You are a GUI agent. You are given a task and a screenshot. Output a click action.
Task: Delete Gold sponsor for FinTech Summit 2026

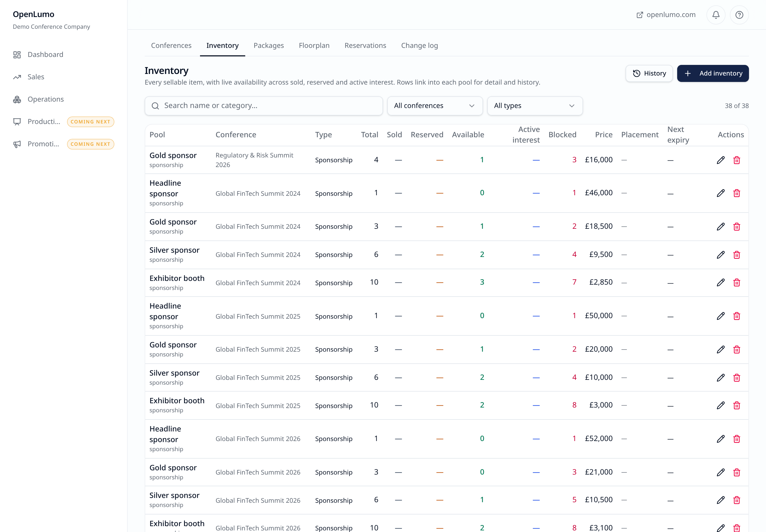[x=737, y=472]
